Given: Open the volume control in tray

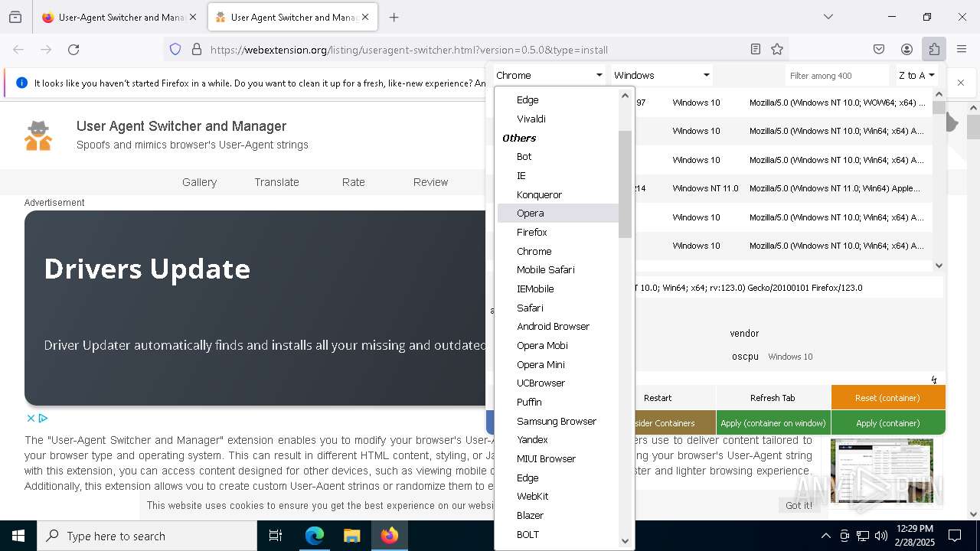Looking at the screenshot, I should click(881, 536).
